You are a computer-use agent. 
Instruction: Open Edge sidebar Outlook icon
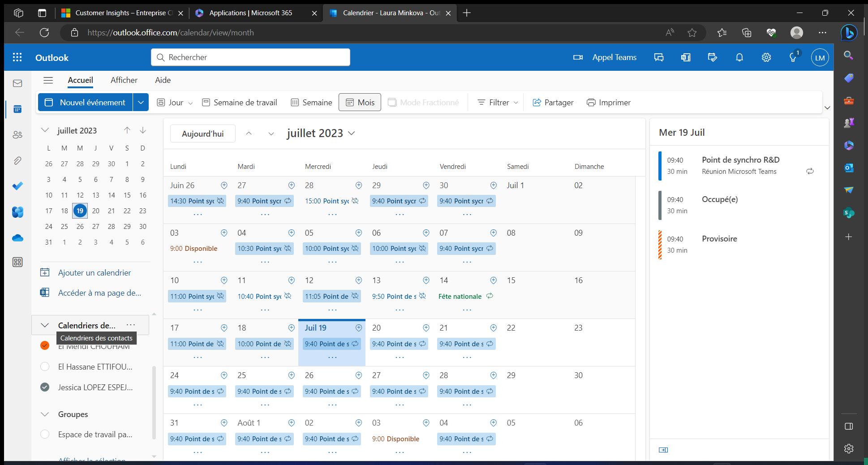pyautogui.click(x=848, y=168)
